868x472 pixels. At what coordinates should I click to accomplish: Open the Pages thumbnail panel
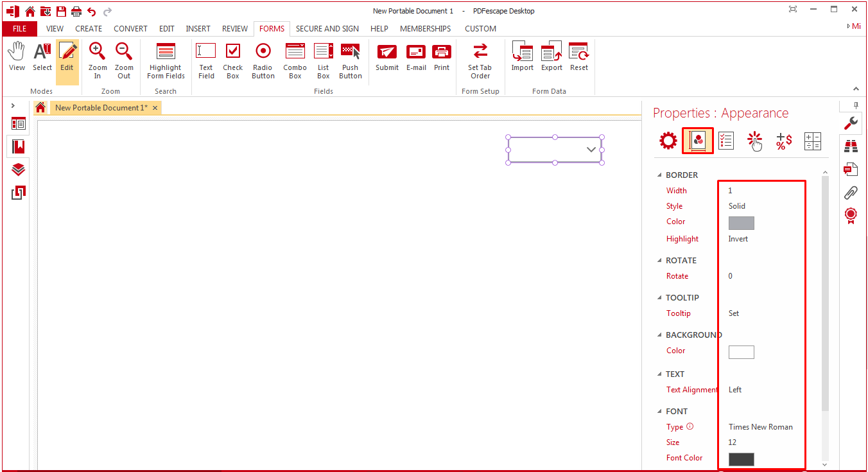click(x=19, y=124)
